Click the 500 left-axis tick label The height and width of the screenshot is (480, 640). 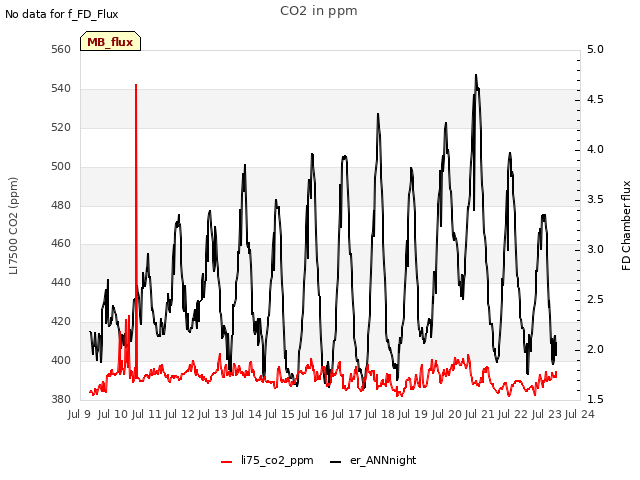pos(61,166)
